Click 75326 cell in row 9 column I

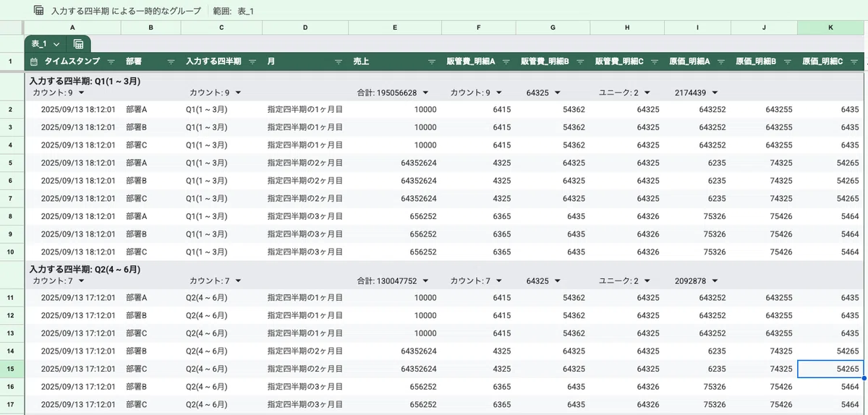(x=697, y=234)
